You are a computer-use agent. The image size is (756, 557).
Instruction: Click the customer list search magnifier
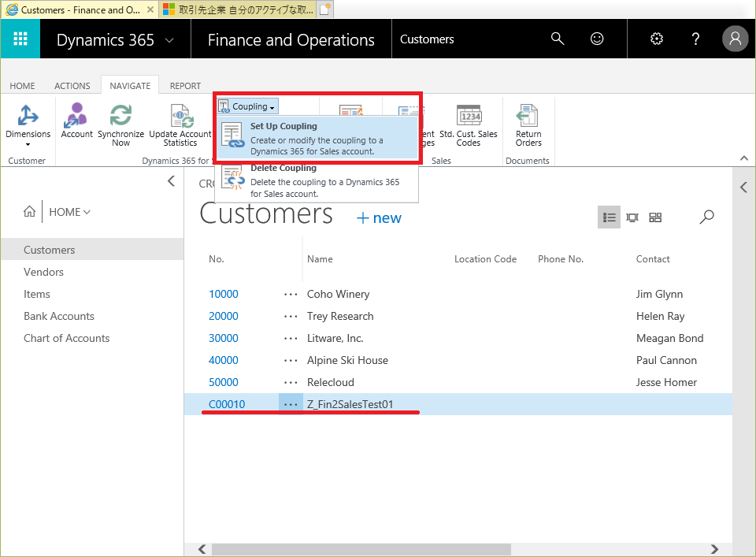(x=707, y=217)
